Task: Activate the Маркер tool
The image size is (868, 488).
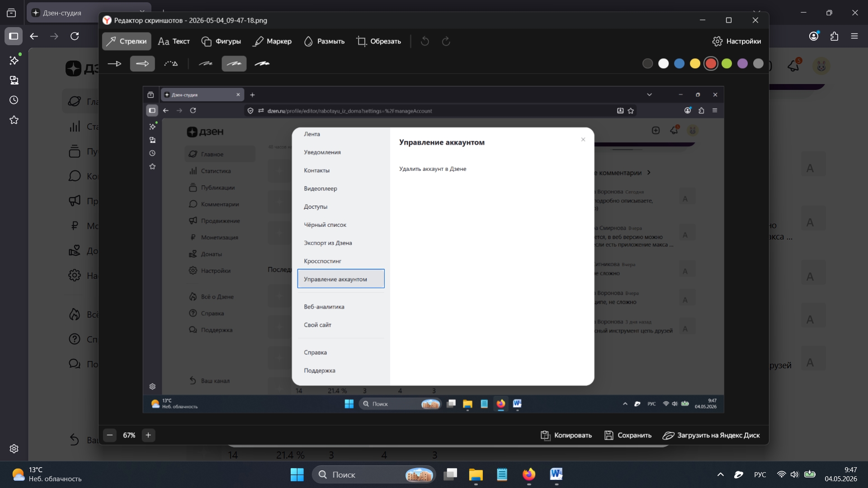Action: point(272,41)
